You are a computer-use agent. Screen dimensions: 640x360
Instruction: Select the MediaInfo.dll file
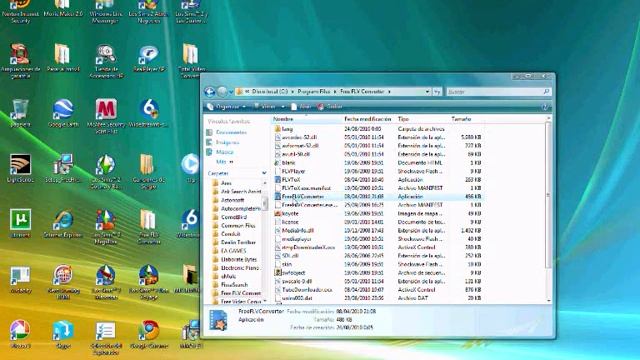[x=298, y=231]
